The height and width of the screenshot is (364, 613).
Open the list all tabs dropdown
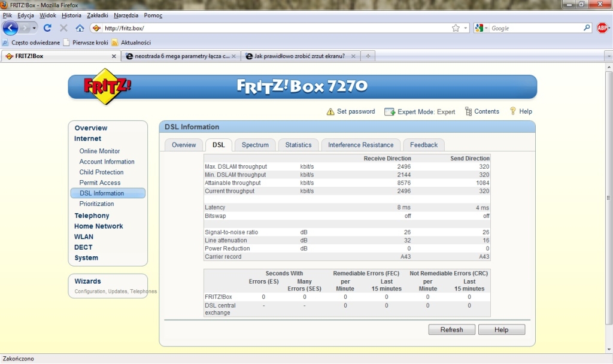click(608, 56)
